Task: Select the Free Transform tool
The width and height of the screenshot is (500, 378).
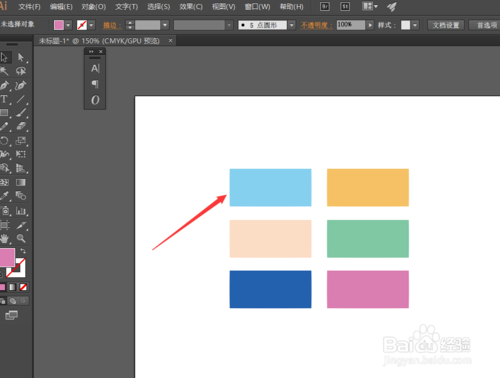Action: (x=21, y=154)
